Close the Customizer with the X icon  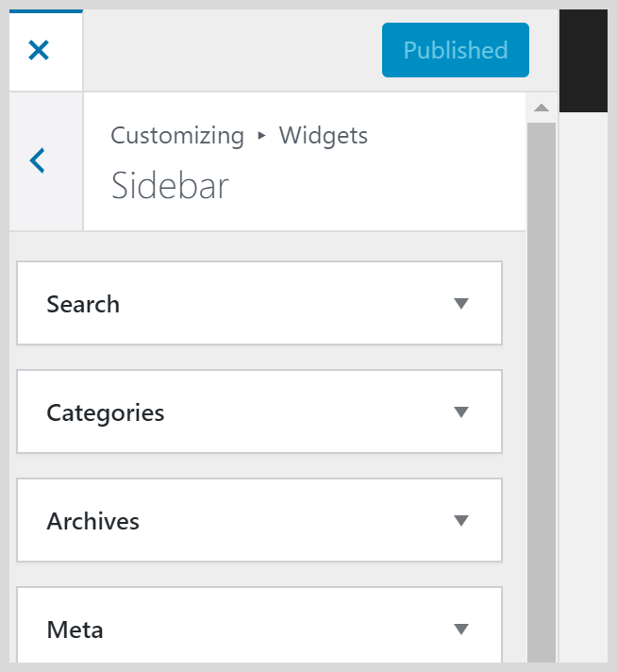pyautogui.click(x=39, y=50)
